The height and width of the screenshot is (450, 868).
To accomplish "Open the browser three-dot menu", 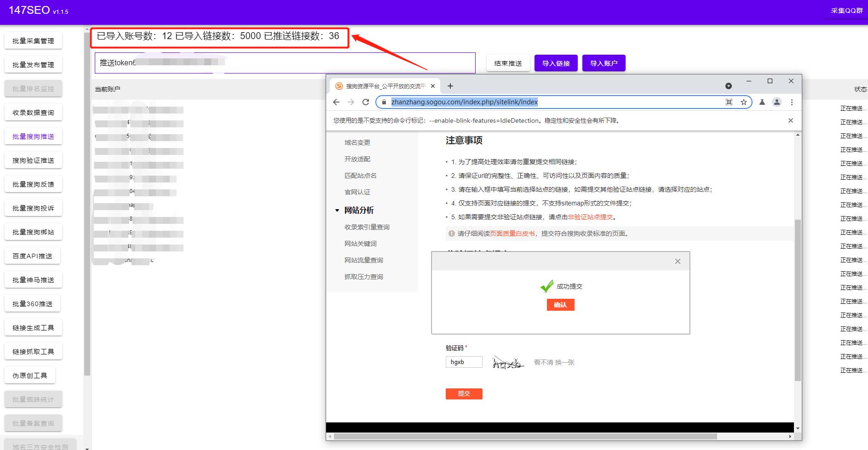I will click(792, 102).
